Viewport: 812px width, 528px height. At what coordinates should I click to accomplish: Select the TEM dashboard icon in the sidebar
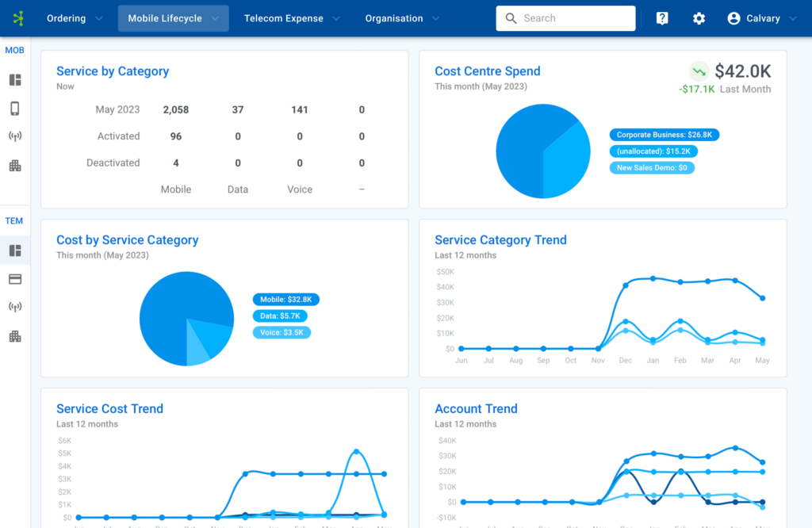[x=14, y=251]
